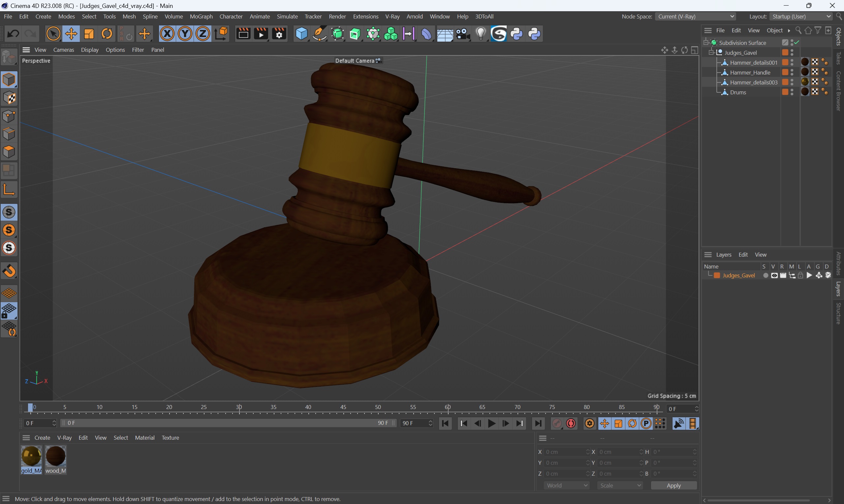Open the V-Ray menu
Viewport: 844px width, 504px height.
(x=392, y=16)
